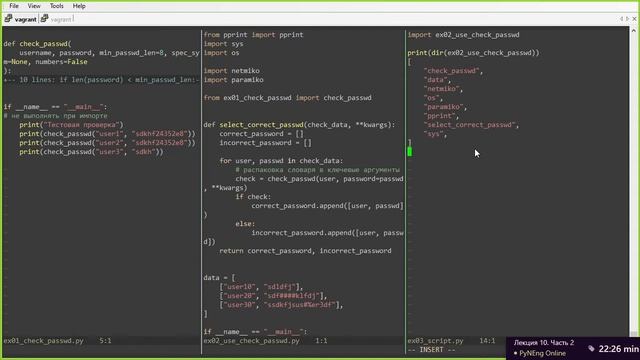Click the "check_passwd" list entry in right pane
The height and width of the screenshot is (360, 640).
tap(453, 71)
